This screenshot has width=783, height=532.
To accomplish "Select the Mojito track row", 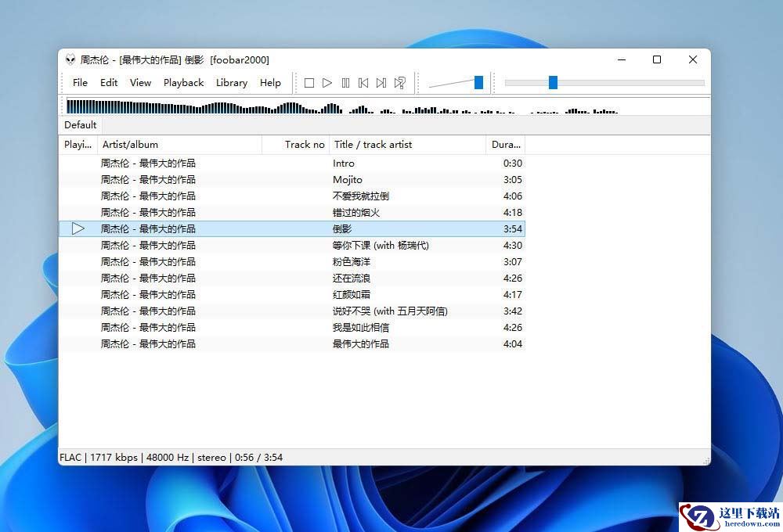I will point(348,180).
